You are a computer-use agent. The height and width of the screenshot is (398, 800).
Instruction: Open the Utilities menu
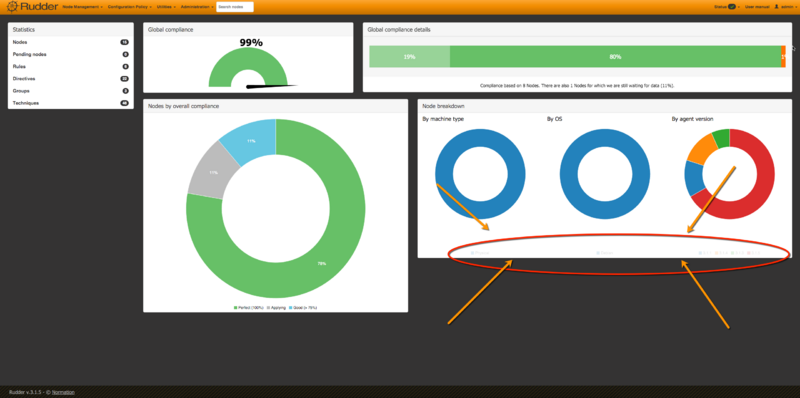click(x=166, y=7)
